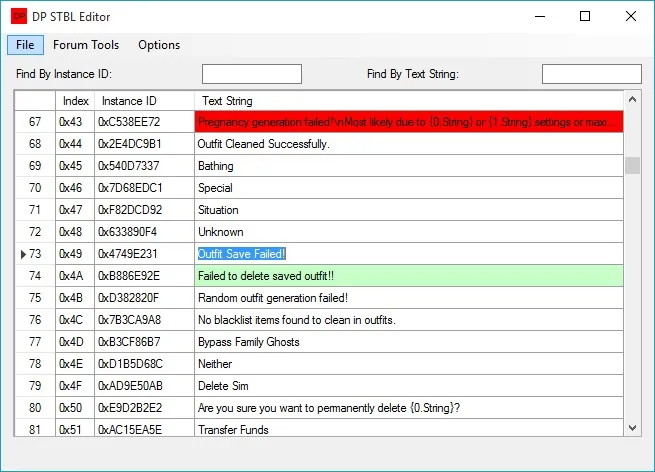Click the vertical scrollbar thumb
655x472 pixels.
click(632, 165)
